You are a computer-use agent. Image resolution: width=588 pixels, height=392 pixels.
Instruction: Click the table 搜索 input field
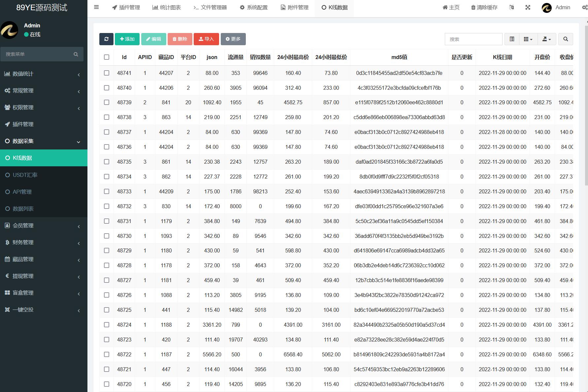click(x=473, y=39)
